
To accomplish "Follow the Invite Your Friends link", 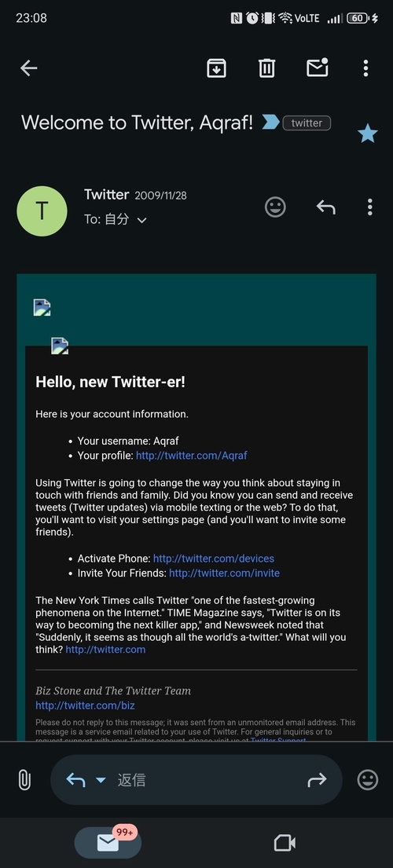I will point(224,573).
